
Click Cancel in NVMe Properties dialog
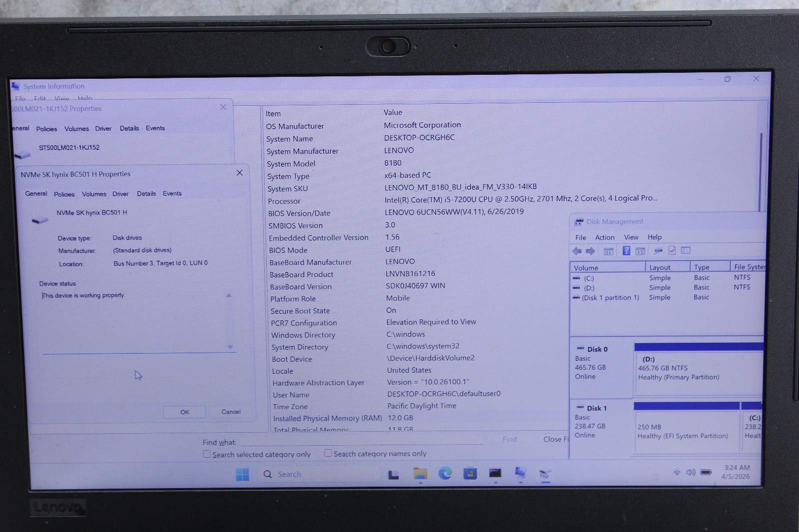(x=231, y=412)
